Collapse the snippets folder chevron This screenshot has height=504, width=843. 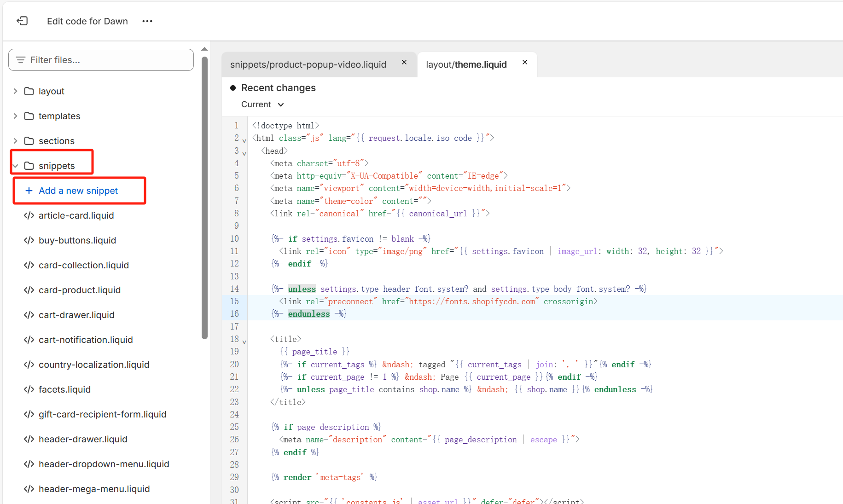15,166
